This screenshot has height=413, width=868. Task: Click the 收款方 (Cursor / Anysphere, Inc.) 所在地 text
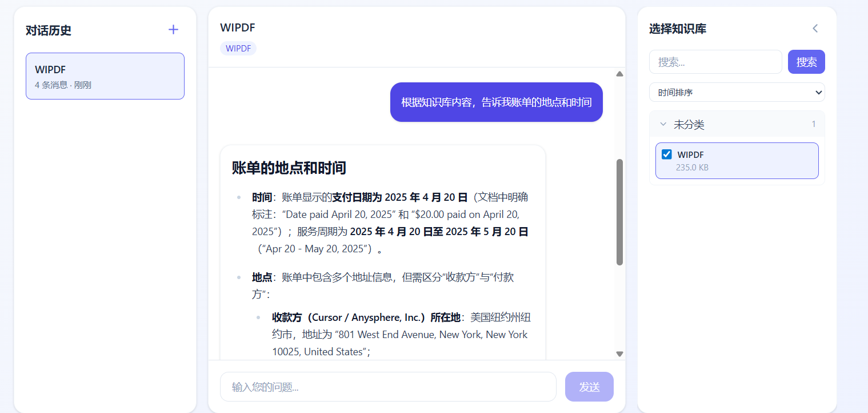click(x=366, y=317)
